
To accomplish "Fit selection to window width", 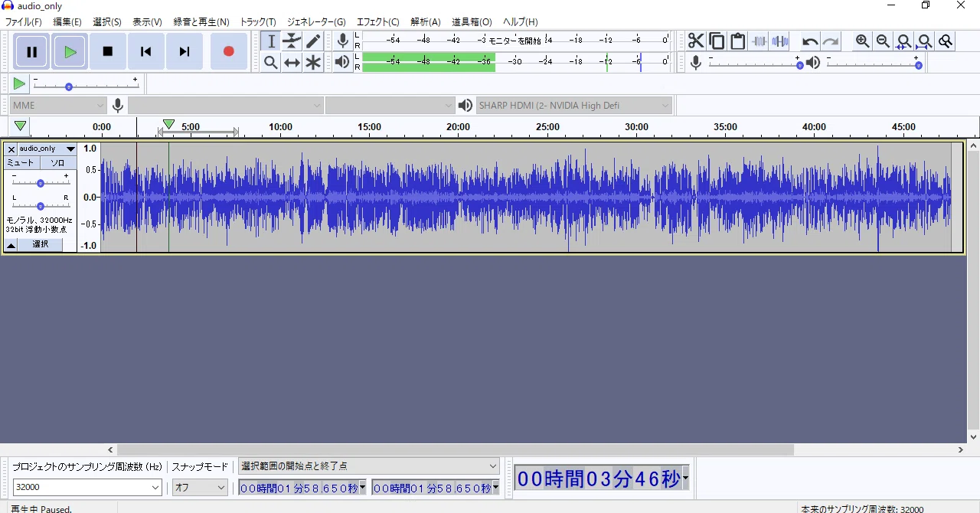I will click(904, 41).
